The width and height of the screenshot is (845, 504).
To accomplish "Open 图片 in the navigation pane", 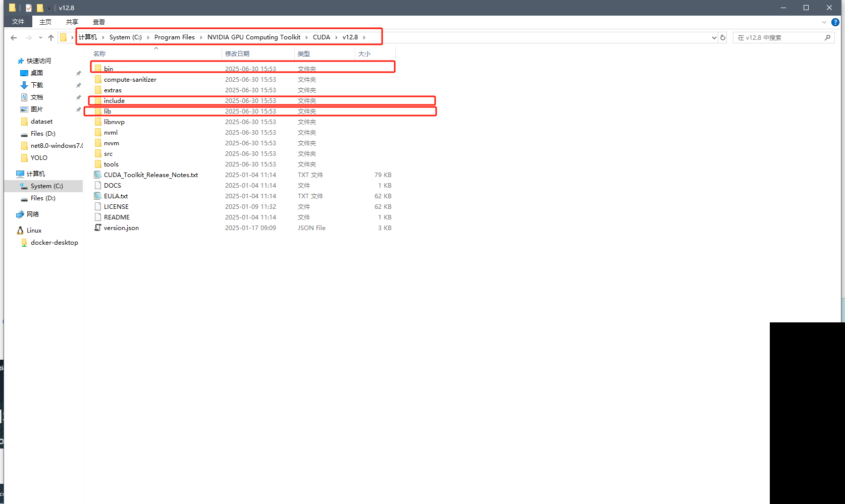I will click(36, 109).
